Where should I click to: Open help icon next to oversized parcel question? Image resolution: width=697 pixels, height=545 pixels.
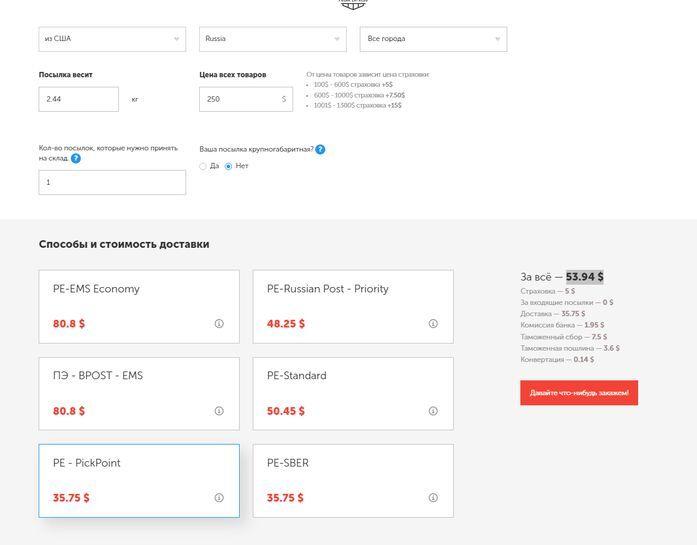click(x=320, y=150)
